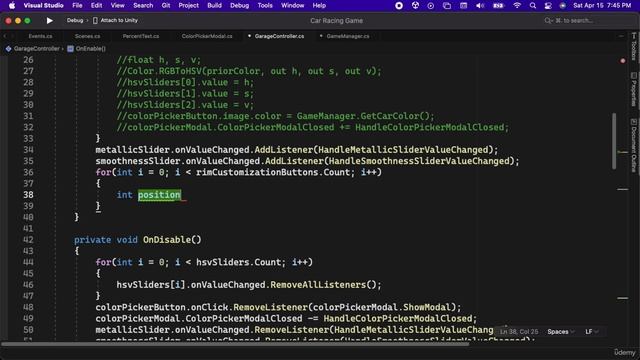This screenshot has height=360, width=640.
Task: Click the Apple menu icon
Action: click(x=12, y=5)
